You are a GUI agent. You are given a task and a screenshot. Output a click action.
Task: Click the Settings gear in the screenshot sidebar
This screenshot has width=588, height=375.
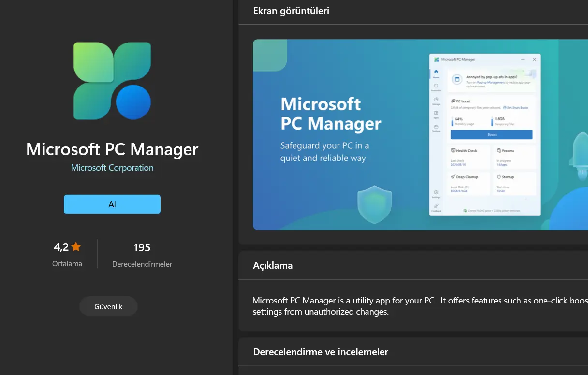(436, 193)
